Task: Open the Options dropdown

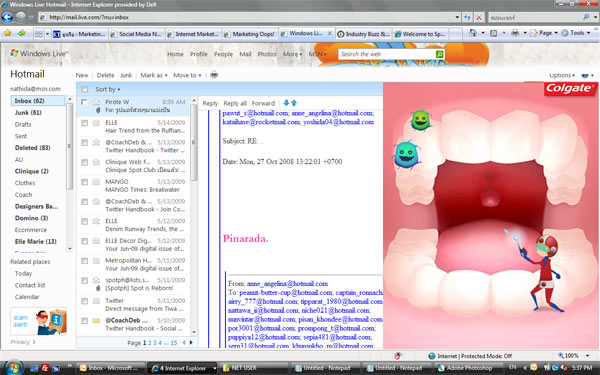Action: coord(562,75)
